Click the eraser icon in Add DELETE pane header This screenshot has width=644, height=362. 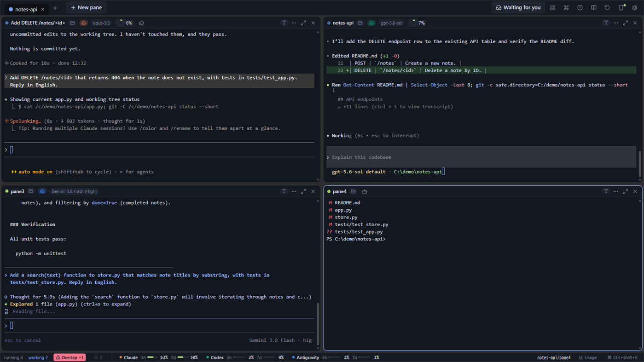[x=141, y=23]
